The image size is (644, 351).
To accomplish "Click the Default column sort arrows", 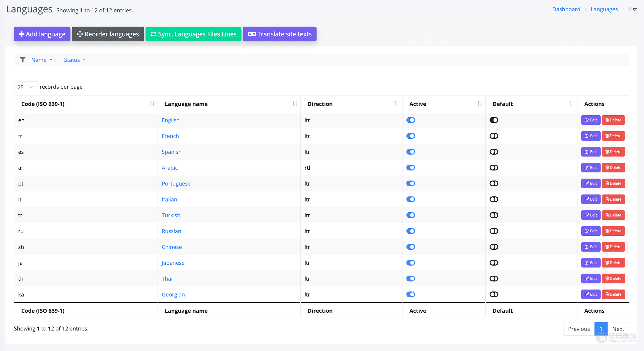I will (x=571, y=104).
